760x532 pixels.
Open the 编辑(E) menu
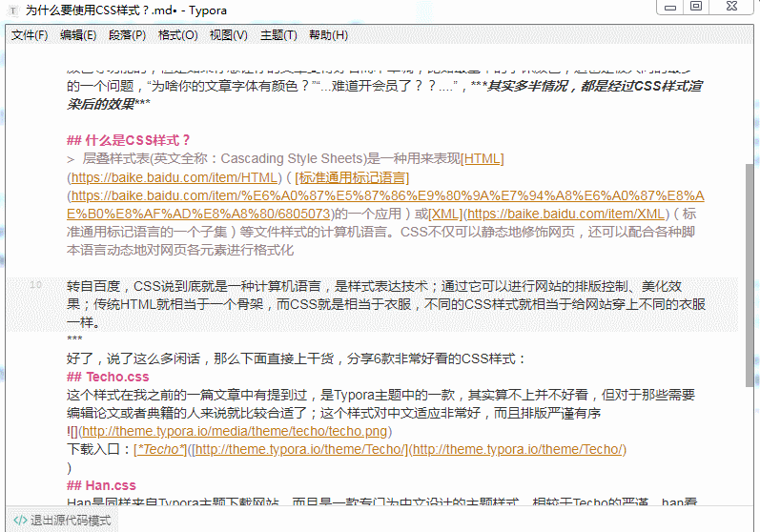pos(78,35)
